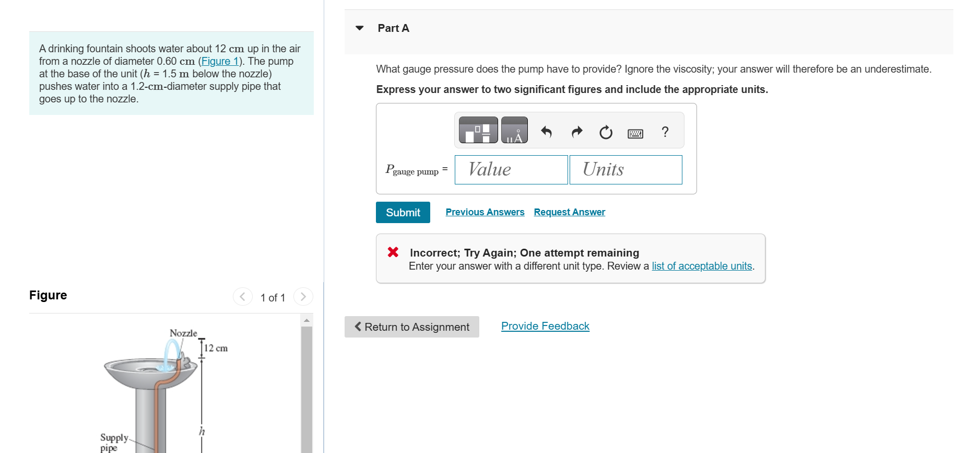Image resolution: width=980 pixels, height=453 pixels.
Task: Open the Previous Answers link
Action: click(x=485, y=212)
